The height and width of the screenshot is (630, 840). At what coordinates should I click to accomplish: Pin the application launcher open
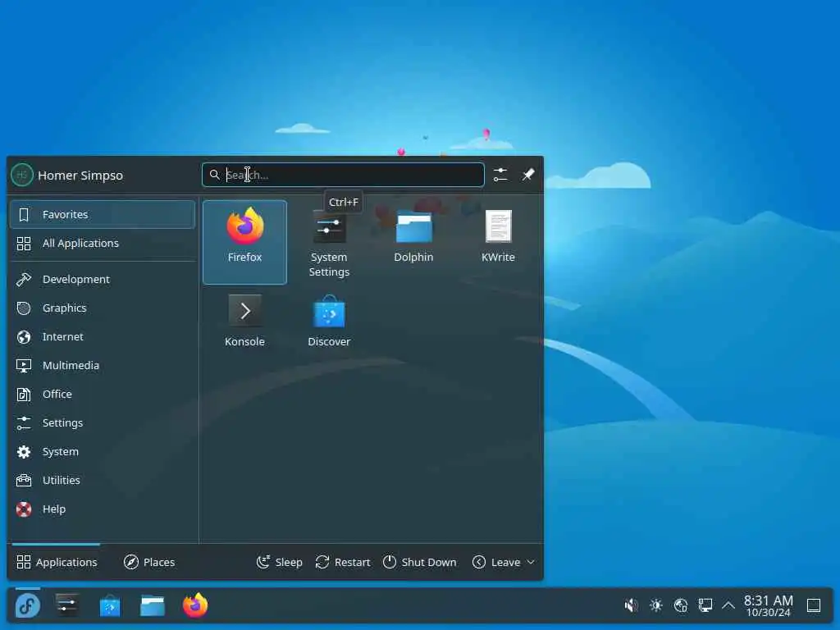(528, 175)
